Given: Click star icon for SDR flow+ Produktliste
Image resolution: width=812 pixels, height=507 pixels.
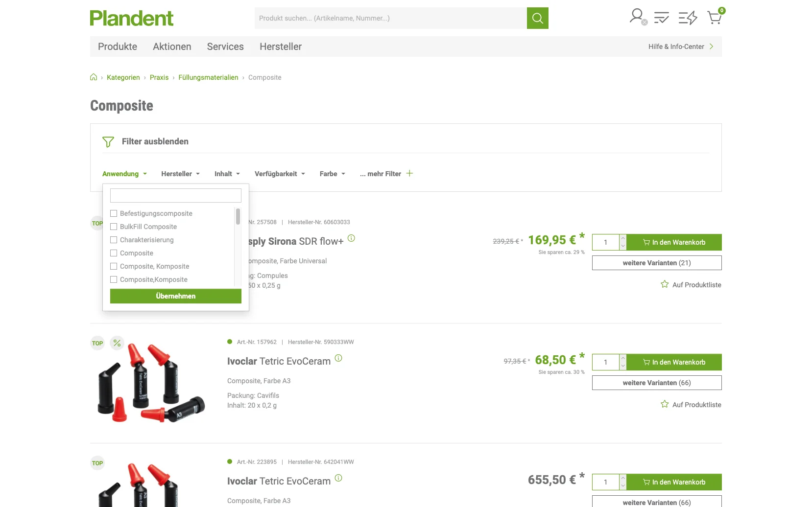Looking at the screenshot, I should [x=665, y=284].
